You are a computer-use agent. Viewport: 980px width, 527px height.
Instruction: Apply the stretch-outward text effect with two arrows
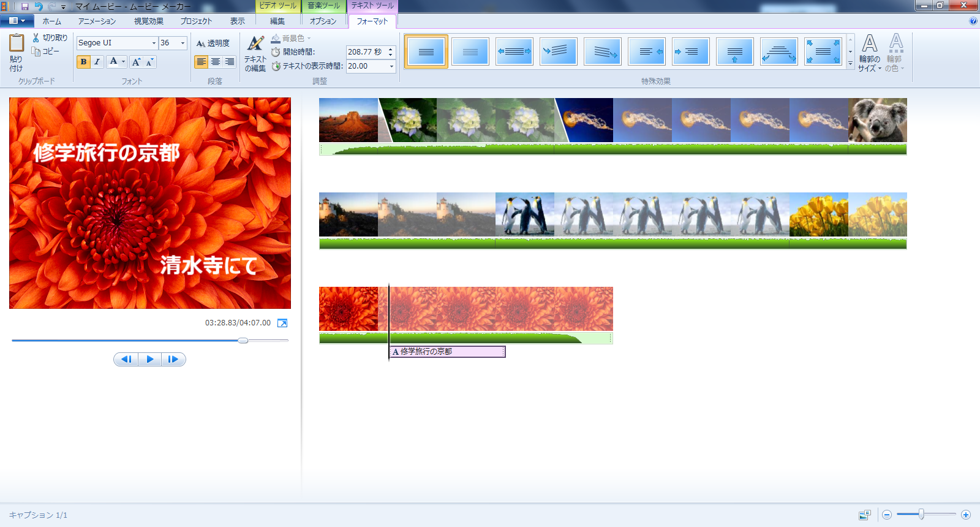pos(514,51)
